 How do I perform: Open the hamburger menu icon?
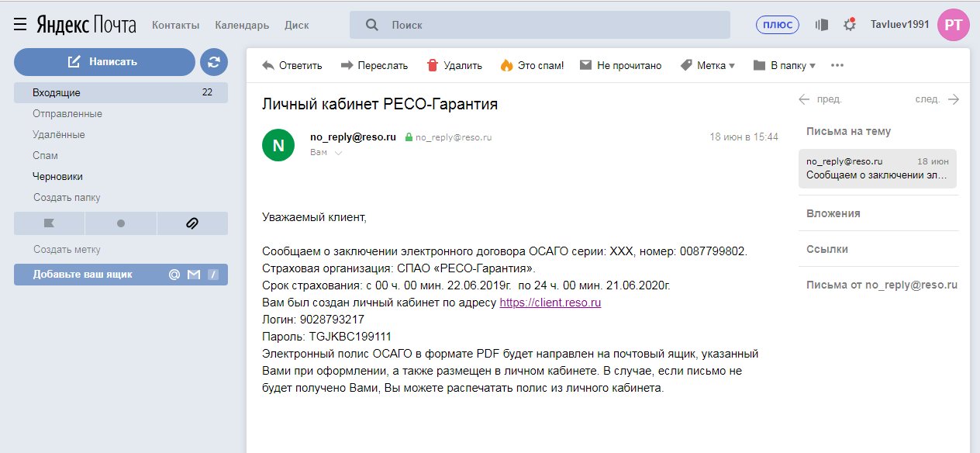pos(20,25)
